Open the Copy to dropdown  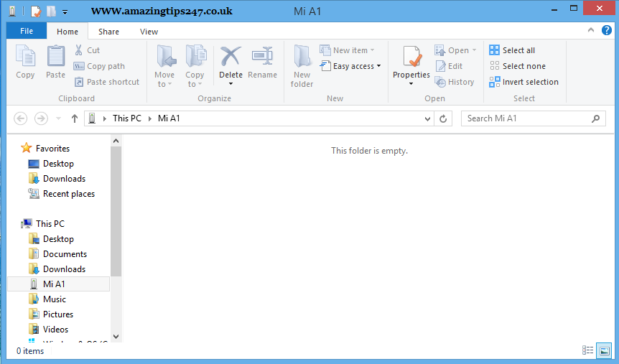(x=195, y=66)
